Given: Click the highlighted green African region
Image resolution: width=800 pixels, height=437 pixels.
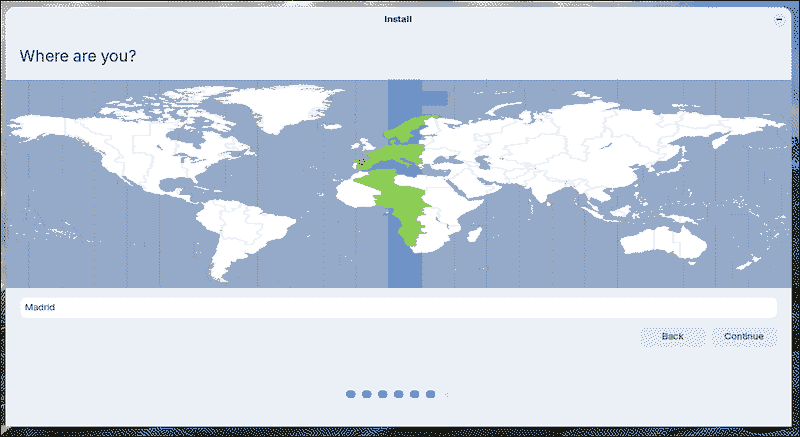Looking at the screenshot, I should [401, 204].
